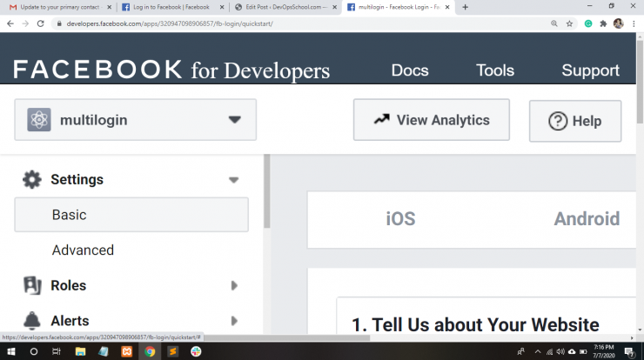Click the View Analytics button
This screenshot has width=644, height=360.
(432, 120)
